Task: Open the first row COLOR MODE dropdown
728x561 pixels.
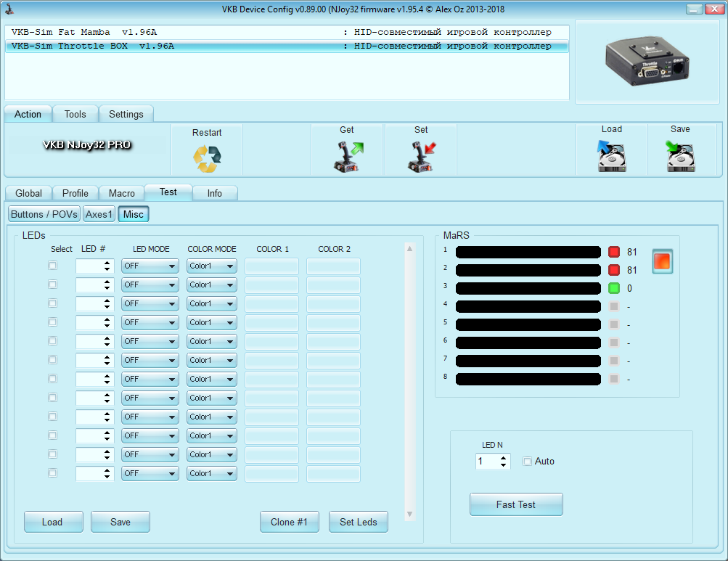Action: pos(211,266)
